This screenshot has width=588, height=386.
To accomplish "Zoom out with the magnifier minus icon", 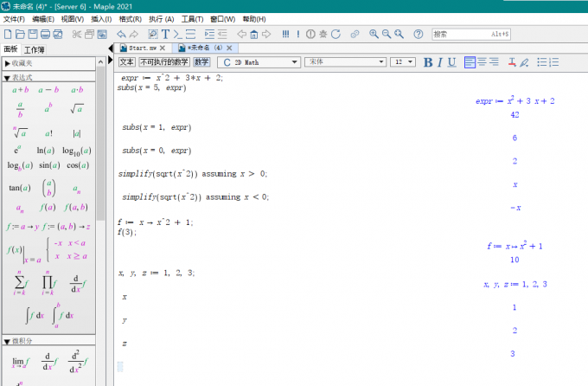I will pyautogui.click(x=387, y=34).
